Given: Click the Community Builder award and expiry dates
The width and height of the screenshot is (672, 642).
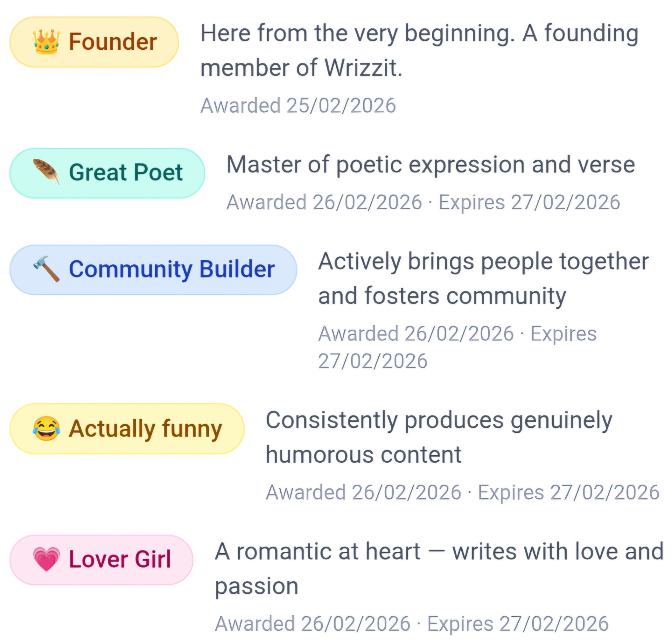Looking at the screenshot, I should click(457, 347).
